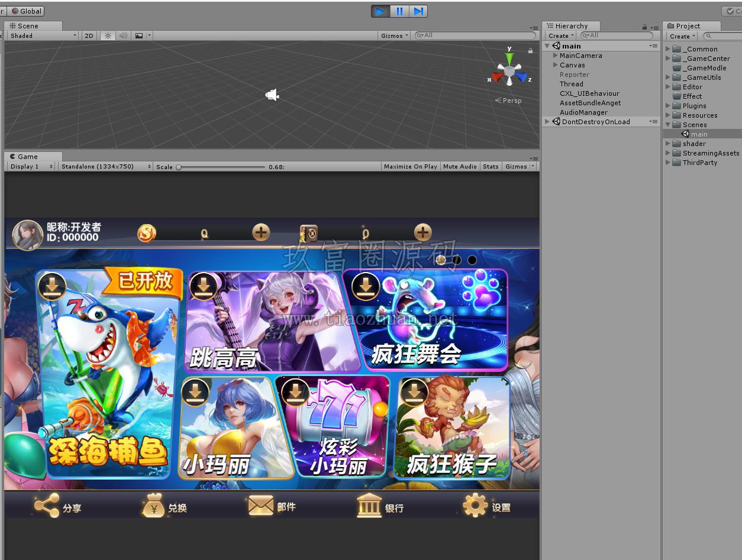Collapse the main scene in Hierarchy
Viewport: 742px width, 560px height.
pos(547,46)
